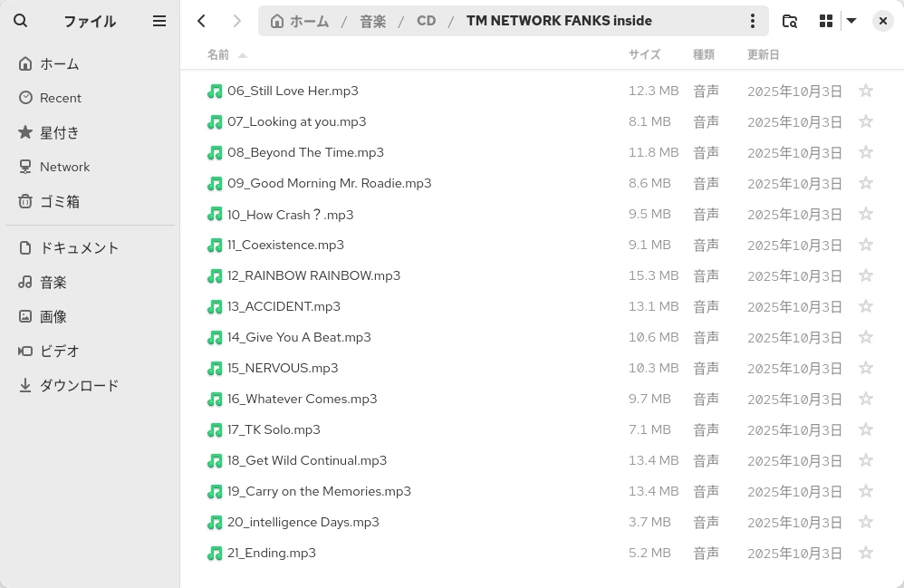904x588 pixels.
Task: Select the 18_Get Wild Continual.mp3 file
Action: click(307, 460)
